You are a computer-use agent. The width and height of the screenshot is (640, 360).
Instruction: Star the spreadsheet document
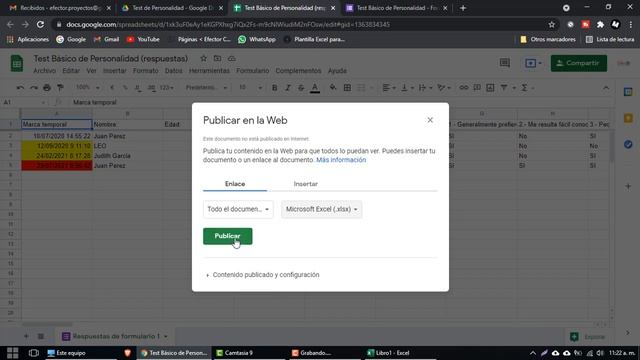pos(203,59)
